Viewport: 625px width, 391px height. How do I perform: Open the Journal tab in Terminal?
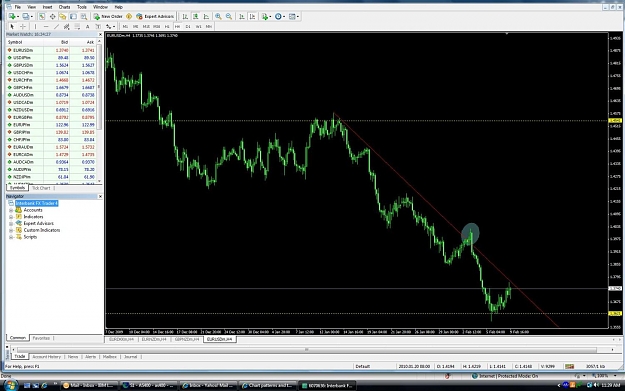(x=130, y=357)
